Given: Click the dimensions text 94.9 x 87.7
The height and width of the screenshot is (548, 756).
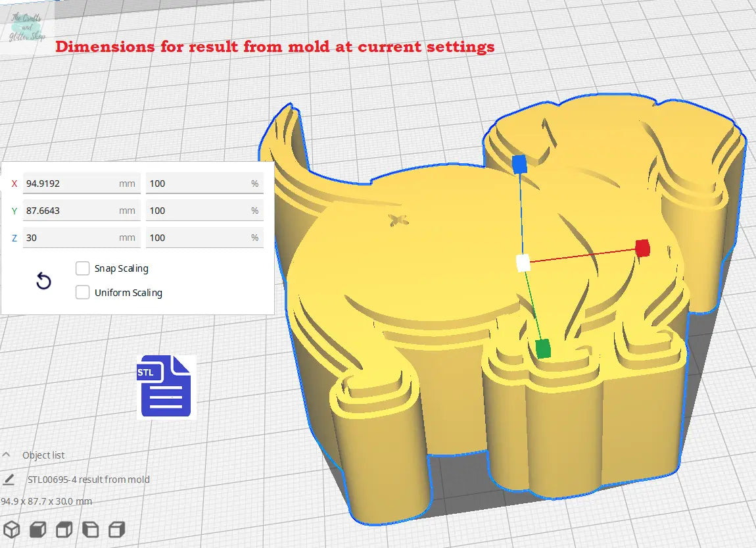Looking at the screenshot, I should point(45,501).
